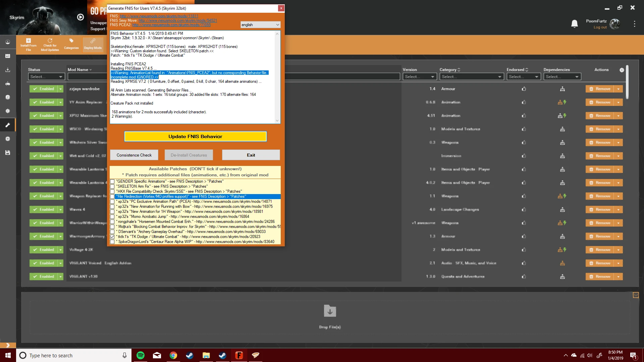
Task: Tick Momo Acrobatic Jump patch checkbox
Action: point(112,217)
